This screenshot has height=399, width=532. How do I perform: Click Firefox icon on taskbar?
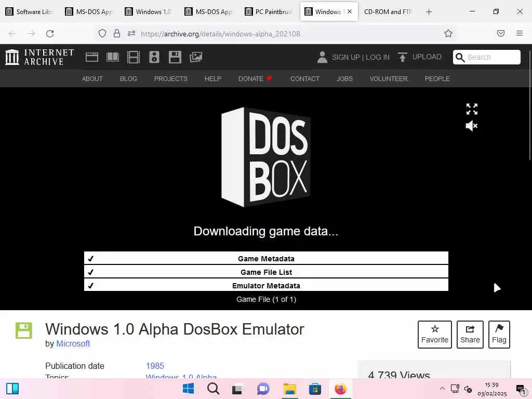pyautogui.click(x=340, y=389)
